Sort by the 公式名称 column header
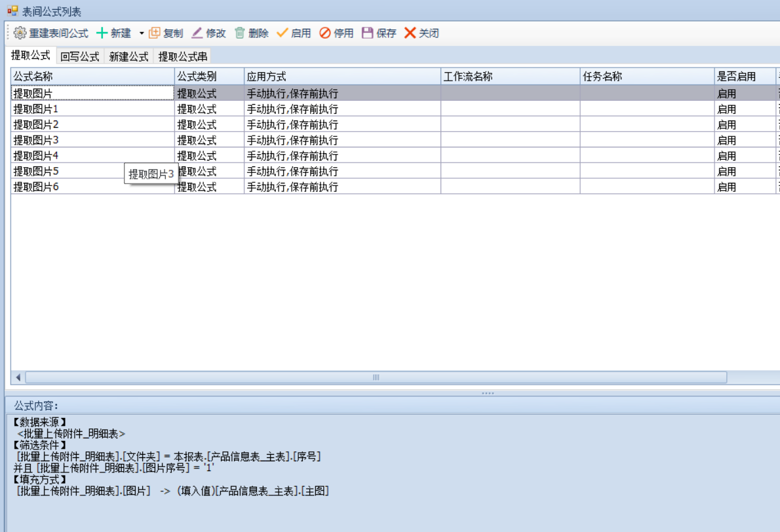 (92, 77)
